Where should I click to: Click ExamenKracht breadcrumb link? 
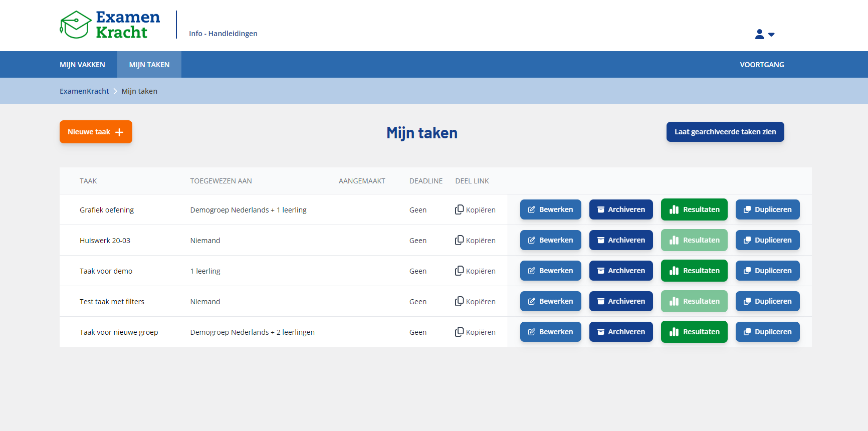(84, 91)
